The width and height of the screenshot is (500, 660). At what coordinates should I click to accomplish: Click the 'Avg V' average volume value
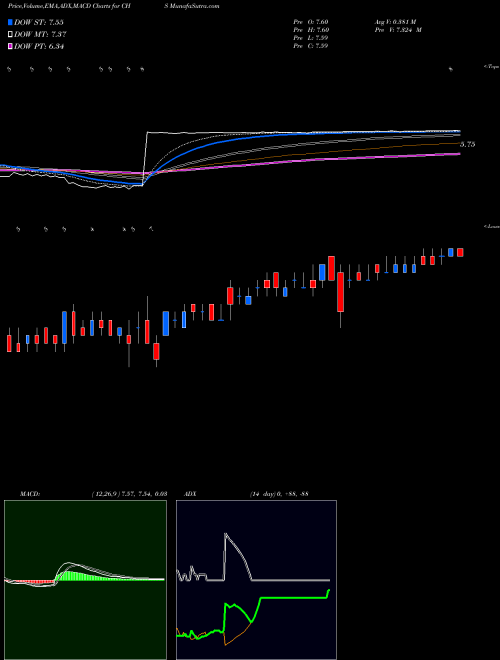click(395, 21)
